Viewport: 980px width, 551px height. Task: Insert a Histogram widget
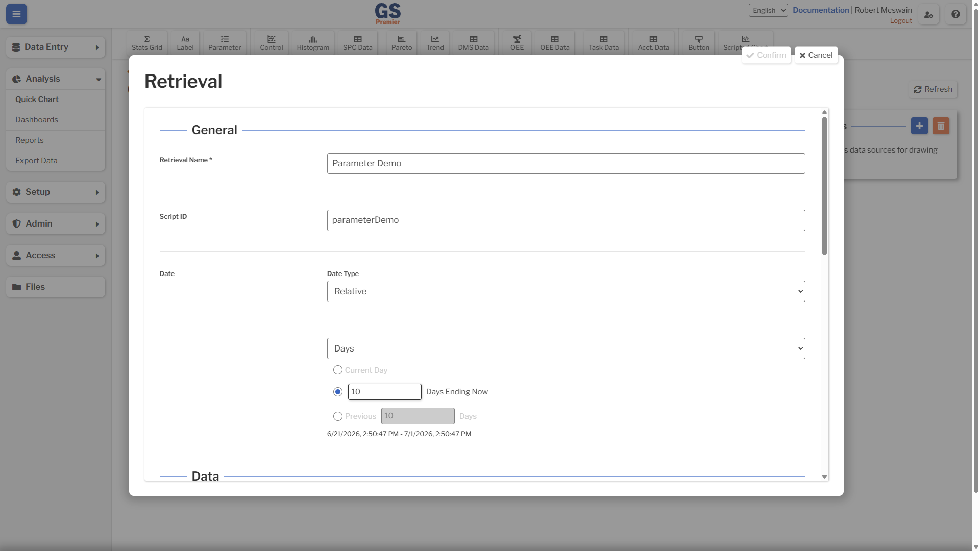pyautogui.click(x=313, y=43)
